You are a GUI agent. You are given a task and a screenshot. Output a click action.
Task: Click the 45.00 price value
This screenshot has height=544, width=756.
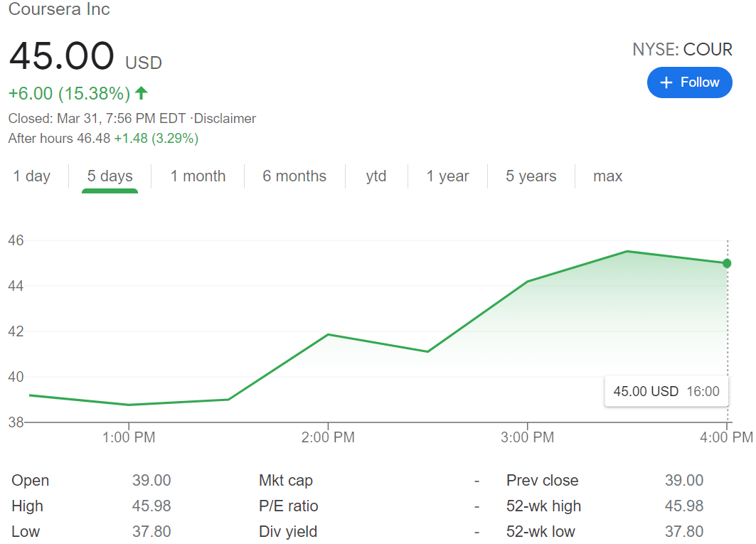pos(61,56)
